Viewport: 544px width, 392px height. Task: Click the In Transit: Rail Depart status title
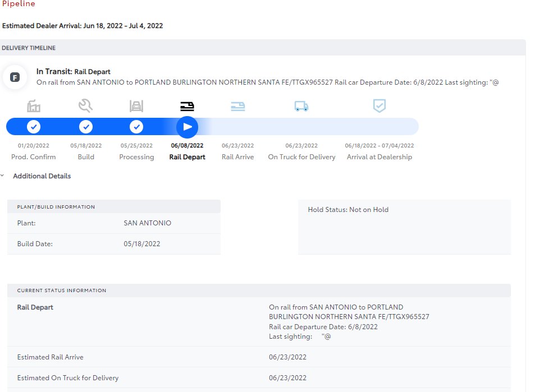click(73, 71)
